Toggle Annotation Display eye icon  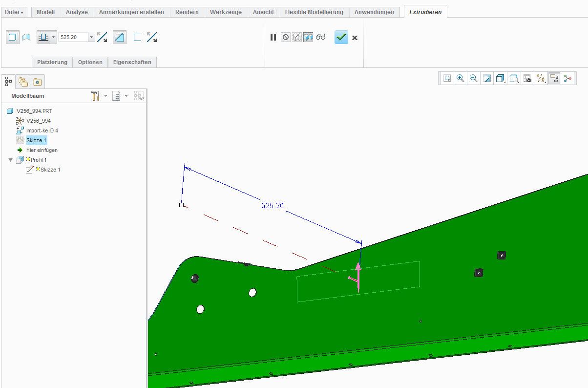[554, 78]
